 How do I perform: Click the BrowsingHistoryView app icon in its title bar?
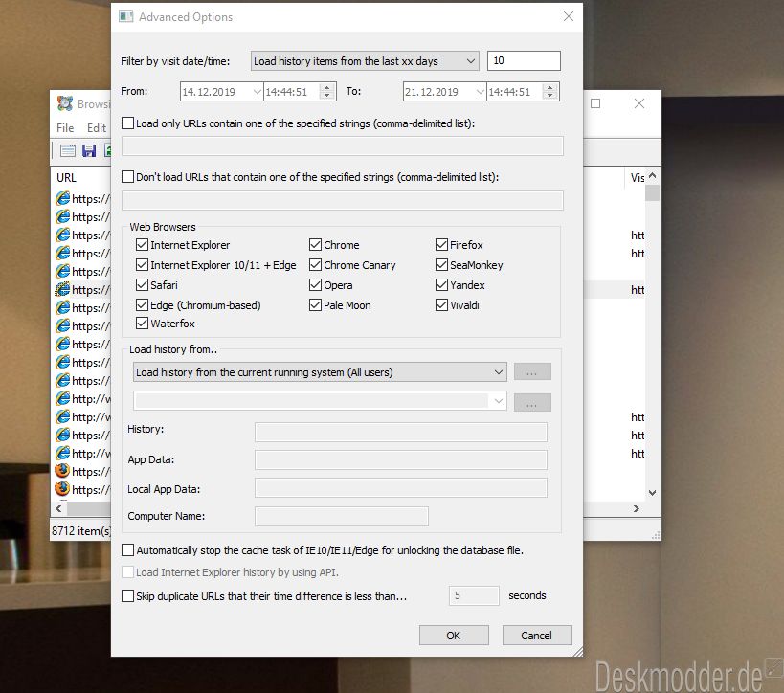pos(65,103)
